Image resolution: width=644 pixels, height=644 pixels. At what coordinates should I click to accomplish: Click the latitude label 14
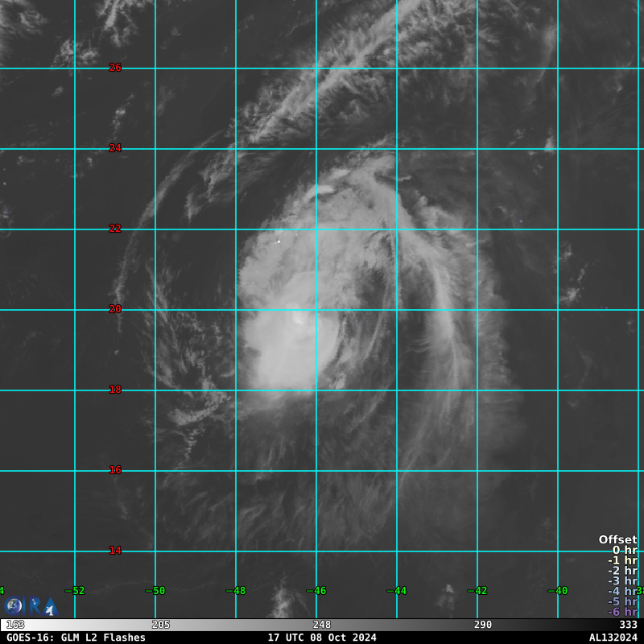(115, 551)
